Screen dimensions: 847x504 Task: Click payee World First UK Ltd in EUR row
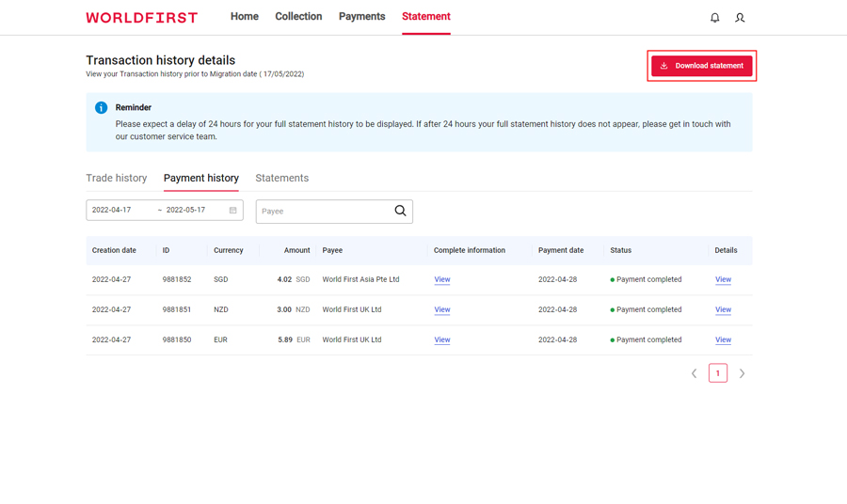(352, 340)
